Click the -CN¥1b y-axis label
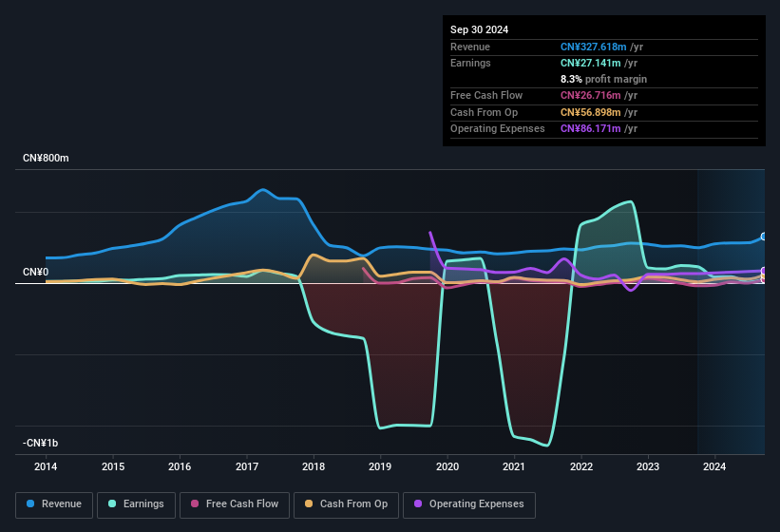Image resolution: width=780 pixels, height=532 pixels. [40, 443]
